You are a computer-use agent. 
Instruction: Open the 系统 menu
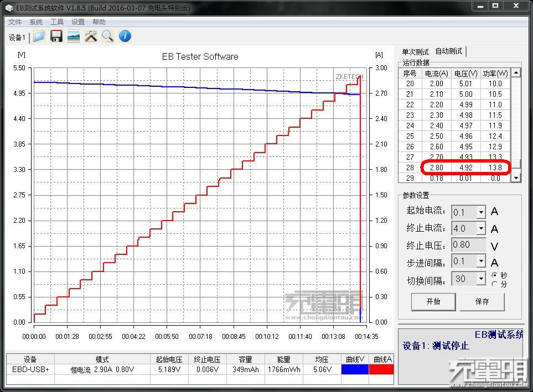tap(35, 22)
